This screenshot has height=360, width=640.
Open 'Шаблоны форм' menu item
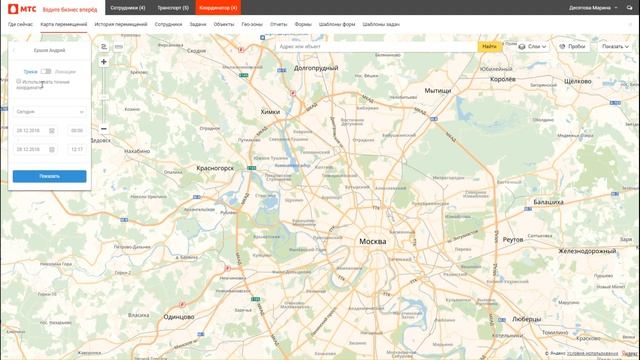(337, 24)
